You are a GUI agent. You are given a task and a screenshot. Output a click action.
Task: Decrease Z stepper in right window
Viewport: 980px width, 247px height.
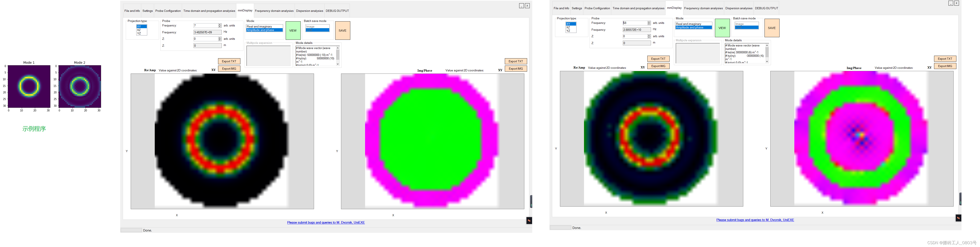[649, 37]
